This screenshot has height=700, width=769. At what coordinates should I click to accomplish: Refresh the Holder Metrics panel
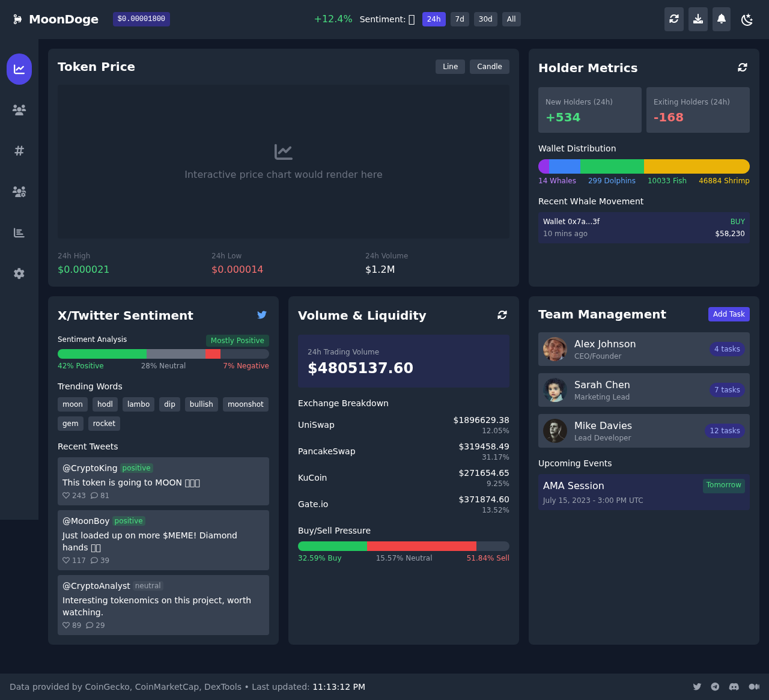[743, 68]
